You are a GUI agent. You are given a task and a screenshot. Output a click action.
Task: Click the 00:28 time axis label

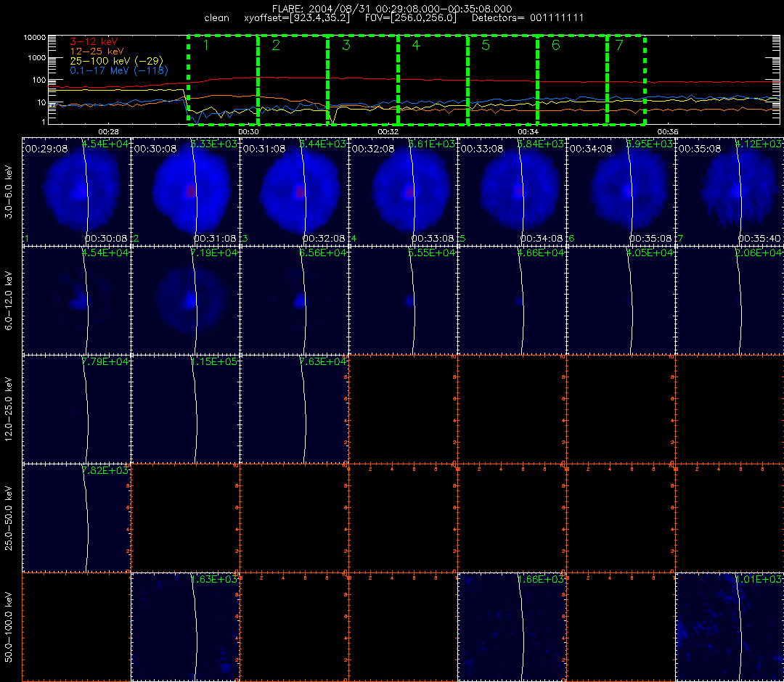coord(108,131)
